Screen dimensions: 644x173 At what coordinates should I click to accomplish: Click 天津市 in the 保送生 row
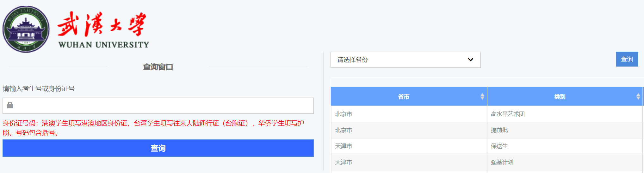[x=344, y=146]
